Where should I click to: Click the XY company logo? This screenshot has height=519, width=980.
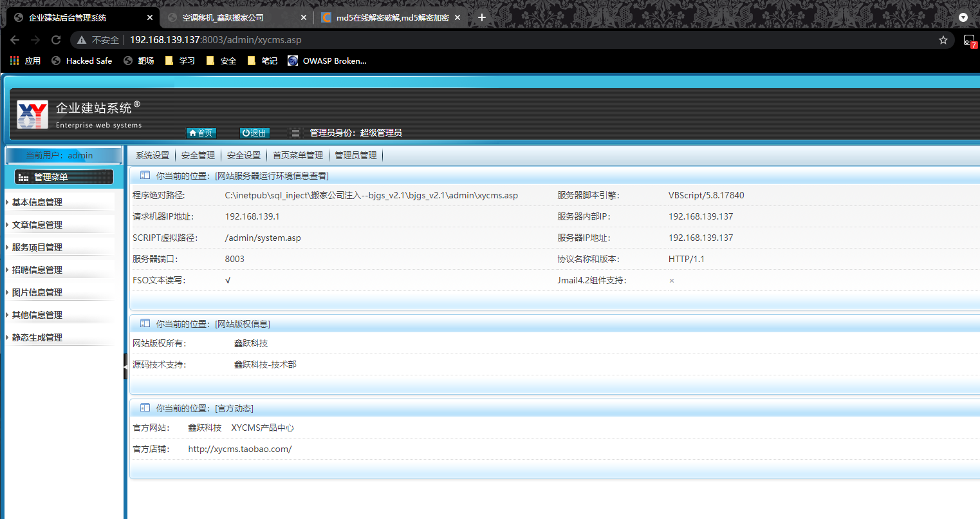[32, 115]
